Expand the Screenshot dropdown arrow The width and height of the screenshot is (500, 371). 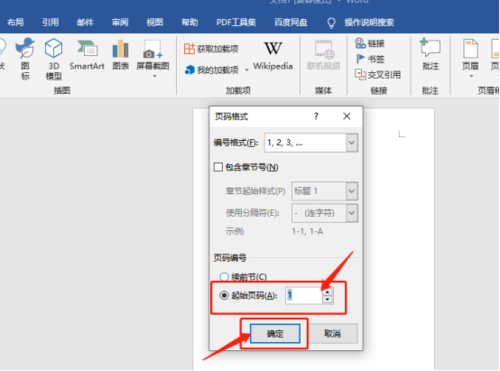click(154, 76)
